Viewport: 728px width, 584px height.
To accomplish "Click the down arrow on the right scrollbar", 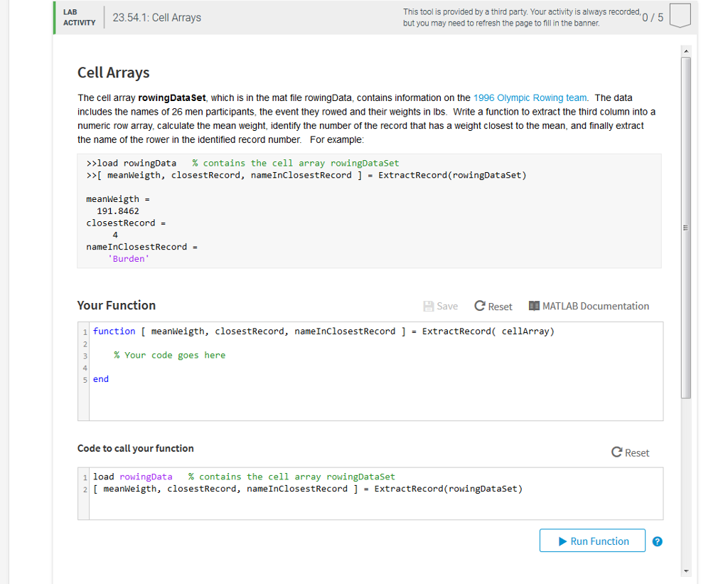I will [685, 570].
